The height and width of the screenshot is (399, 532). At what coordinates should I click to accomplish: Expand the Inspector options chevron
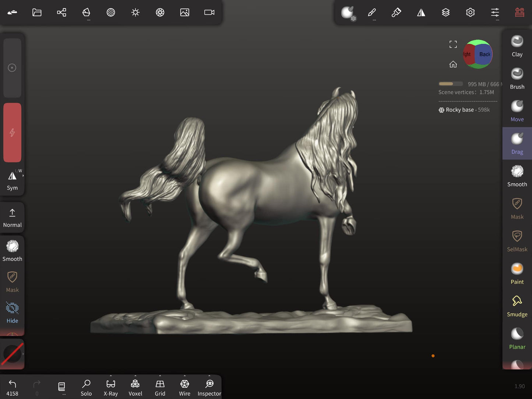(x=209, y=376)
